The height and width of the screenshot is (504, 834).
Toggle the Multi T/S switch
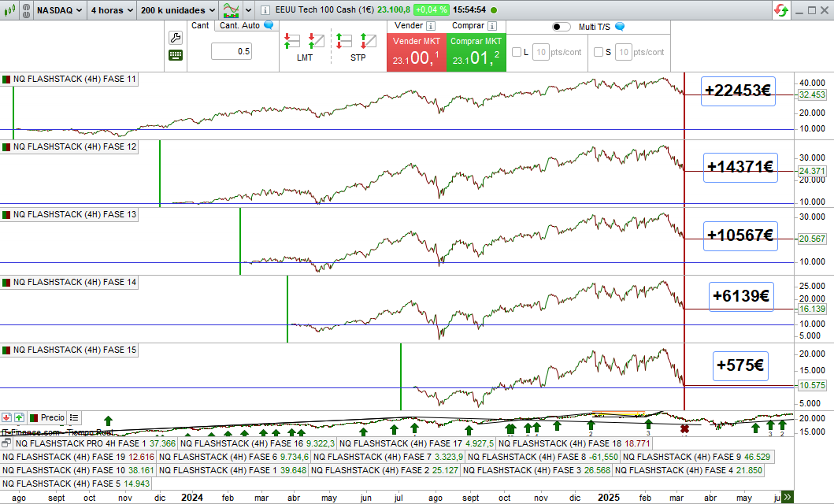pyautogui.click(x=561, y=27)
